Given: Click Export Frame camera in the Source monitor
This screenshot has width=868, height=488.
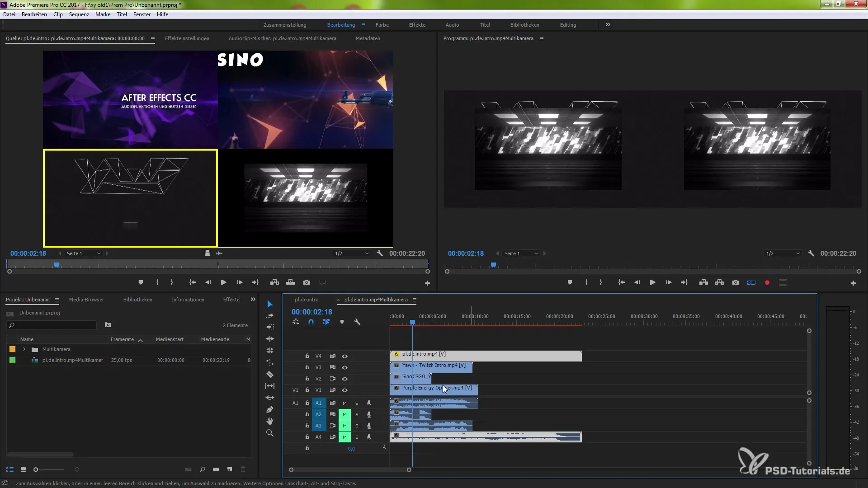Looking at the screenshot, I should [307, 282].
